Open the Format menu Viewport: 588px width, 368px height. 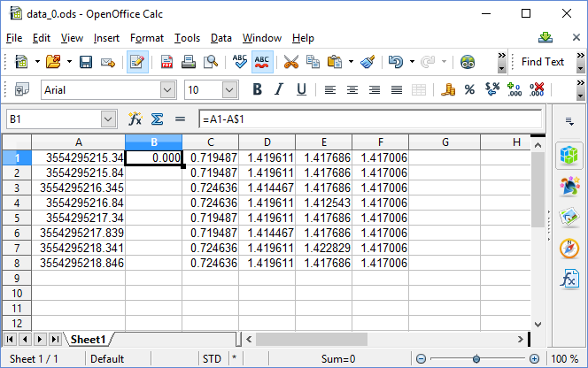click(146, 38)
